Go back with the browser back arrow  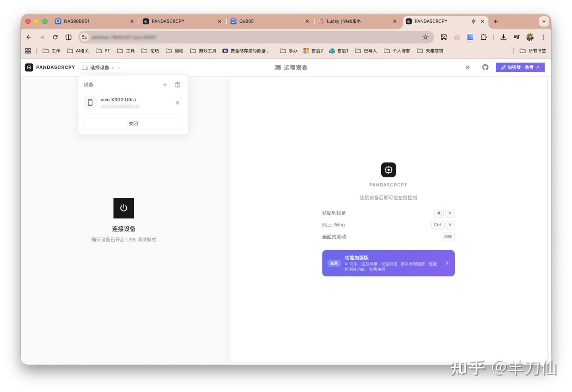point(29,37)
